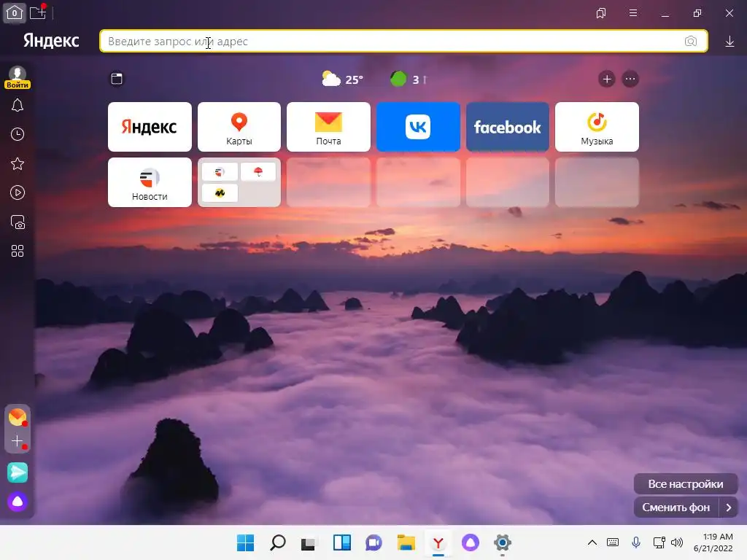
Task: Open the video play icon in sidebar
Action: pos(18,192)
